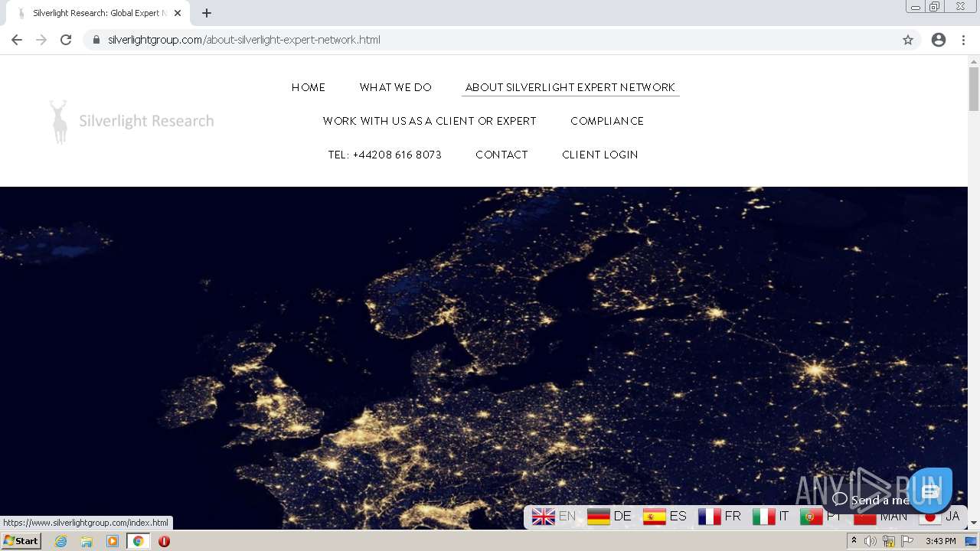Reload the current page
Viewport: 980px width, 551px height.
pos(66,40)
